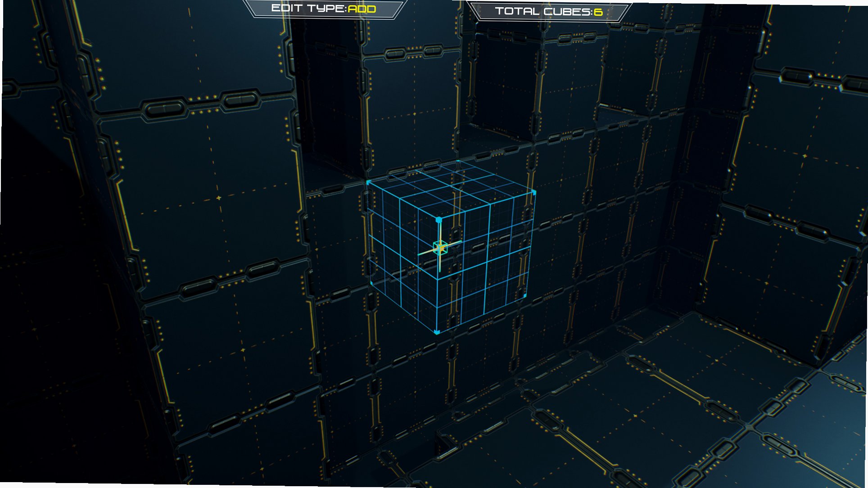Click the Edit Type indicator panel
The height and width of the screenshot is (488, 868).
pos(324,9)
